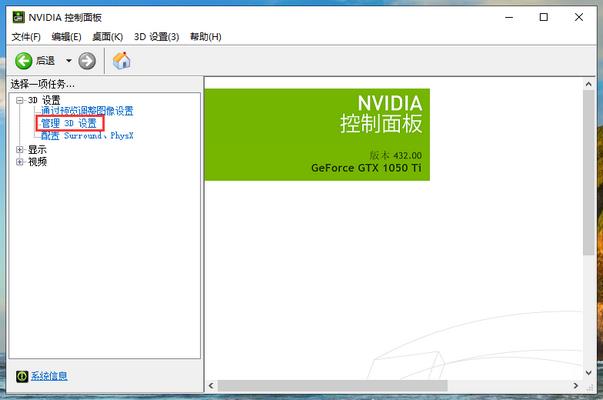Select 通过预览调整图像设置 task

87,111
